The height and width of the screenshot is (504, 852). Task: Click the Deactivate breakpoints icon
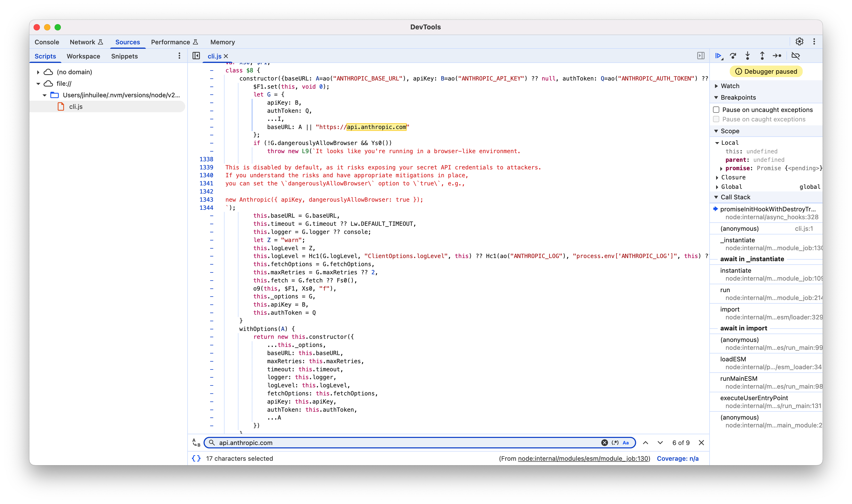(795, 56)
